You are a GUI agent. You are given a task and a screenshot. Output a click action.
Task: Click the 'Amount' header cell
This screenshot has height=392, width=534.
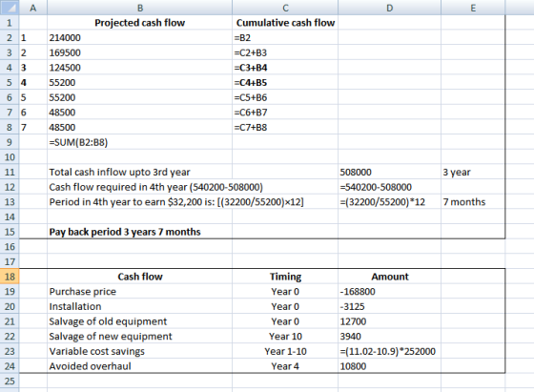click(390, 277)
